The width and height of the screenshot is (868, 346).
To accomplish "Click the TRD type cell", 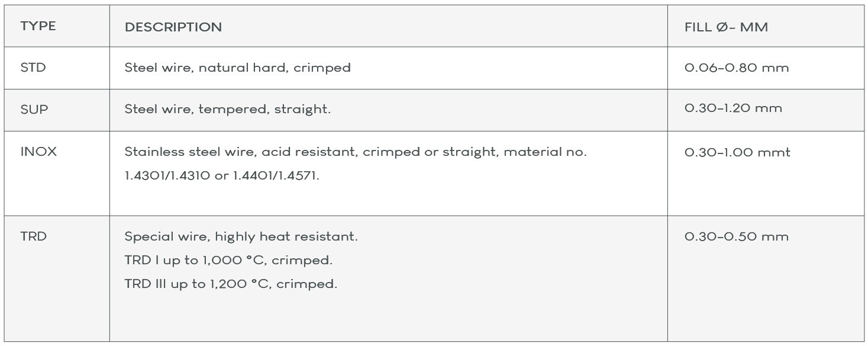I will pyautogui.click(x=33, y=236).
